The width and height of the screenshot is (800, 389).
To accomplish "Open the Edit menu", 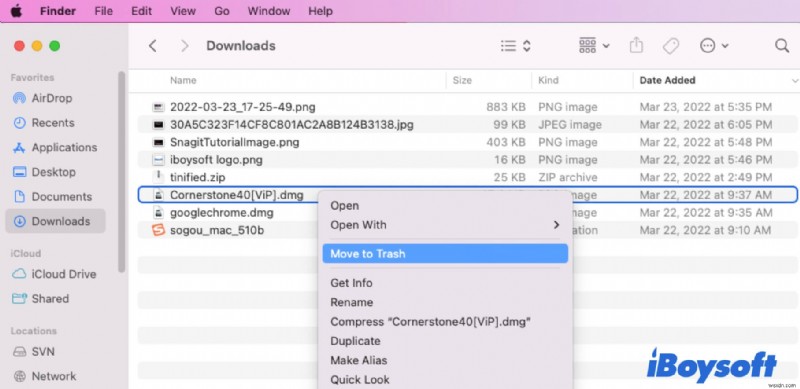I will [142, 11].
